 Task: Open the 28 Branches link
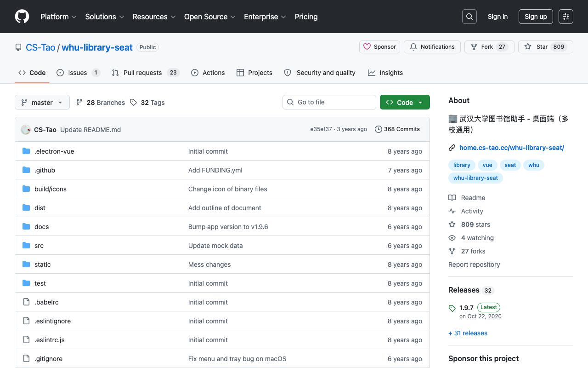(x=101, y=103)
